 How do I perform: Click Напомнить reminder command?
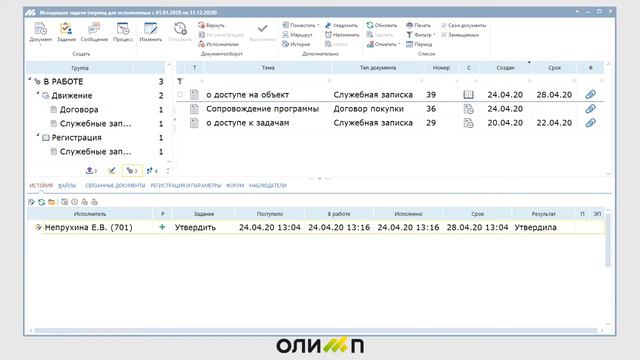(x=342, y=35)
